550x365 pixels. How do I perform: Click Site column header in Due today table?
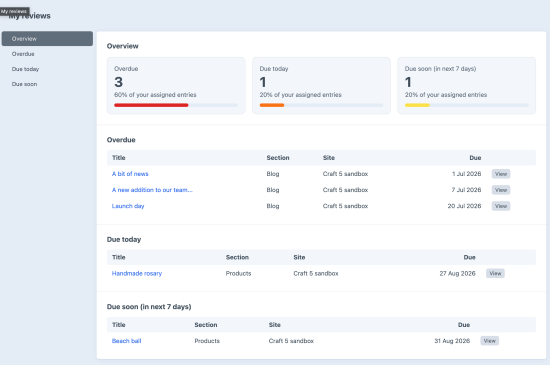[x=299, y=257]
